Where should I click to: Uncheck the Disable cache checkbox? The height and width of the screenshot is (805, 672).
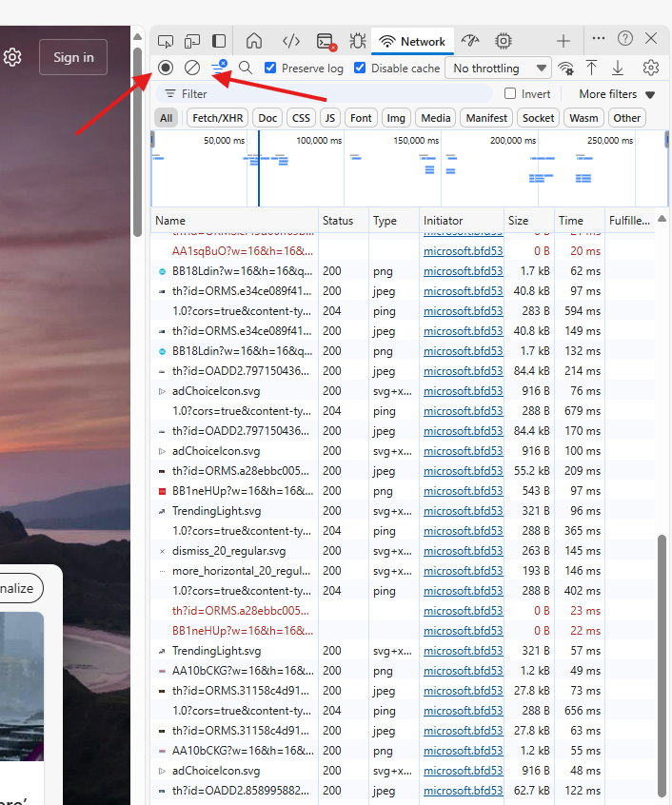(360, 68)
